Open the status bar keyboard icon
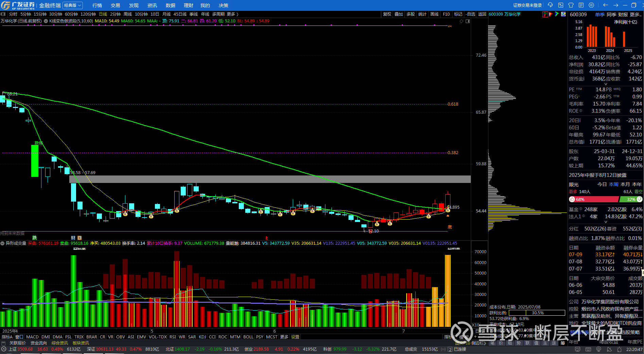This screenshot has width=644, height=354. click(x=588, y=349)
